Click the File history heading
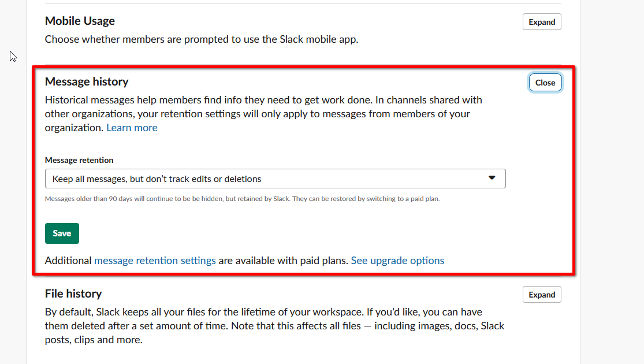 [x=73, y=294]
